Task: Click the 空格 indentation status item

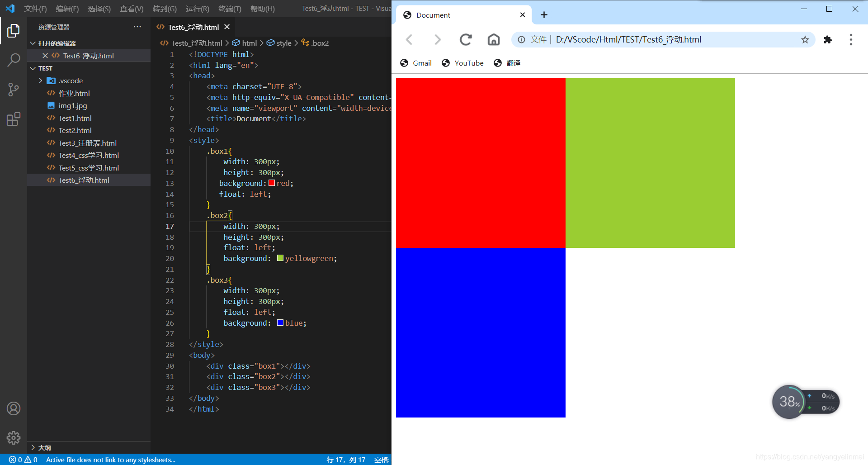Action: (382, 460)
